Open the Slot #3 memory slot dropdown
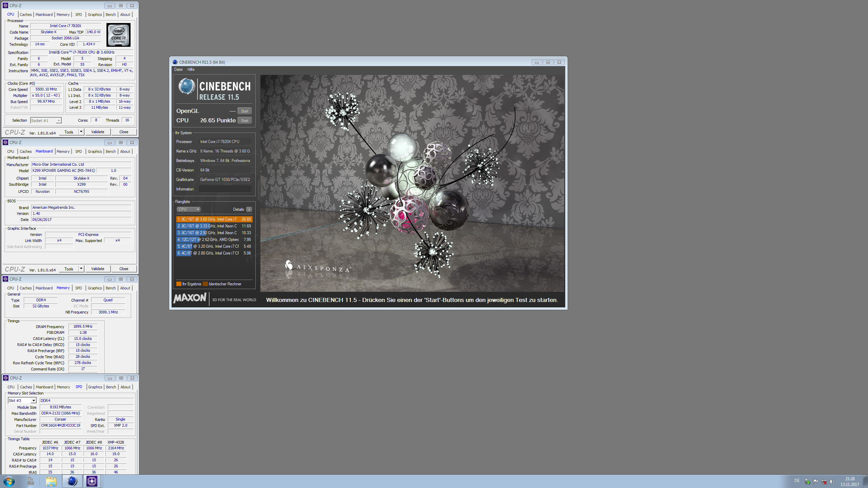Viewport: 868px width, 488px height. [x=22, y=401]
